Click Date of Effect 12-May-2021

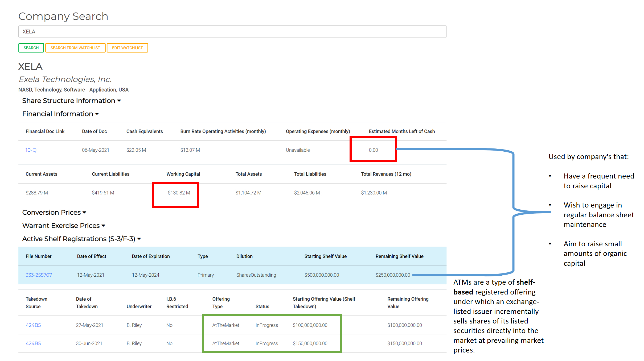(91, 275)
